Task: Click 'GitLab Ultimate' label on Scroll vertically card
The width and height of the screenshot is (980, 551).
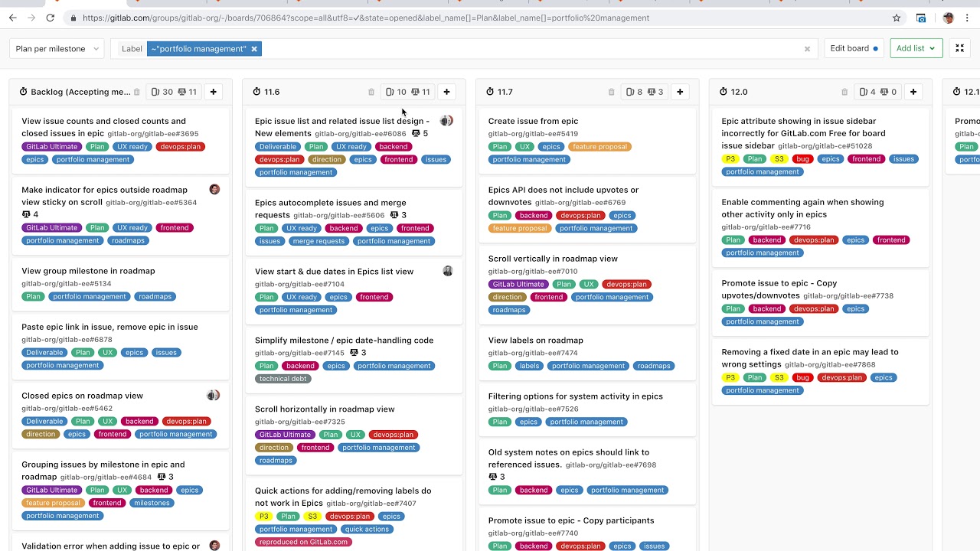Action: pyautogui.click(x=519, y=284)
